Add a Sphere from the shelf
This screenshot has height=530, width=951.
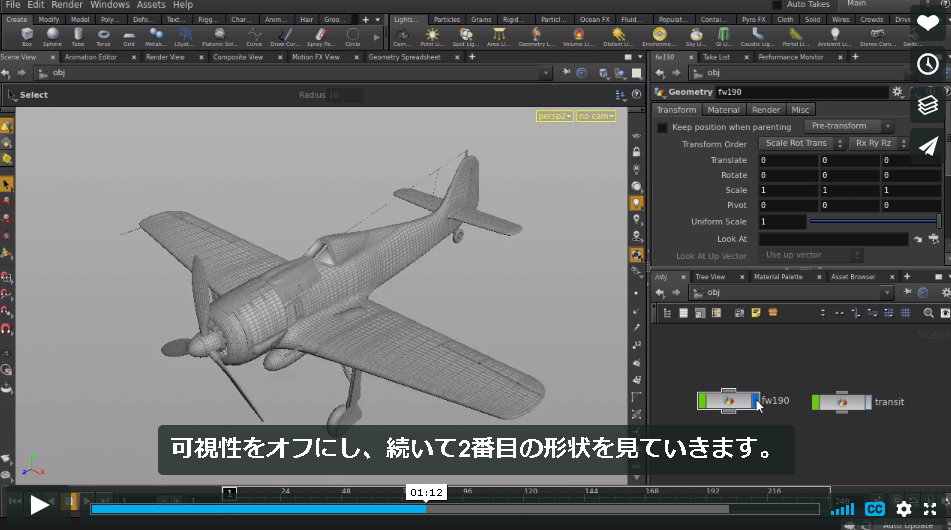(53, 36)
